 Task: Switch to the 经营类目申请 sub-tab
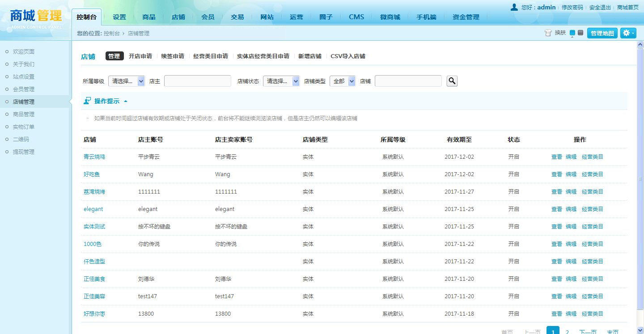pyautogui.click(x=211, y=56)
